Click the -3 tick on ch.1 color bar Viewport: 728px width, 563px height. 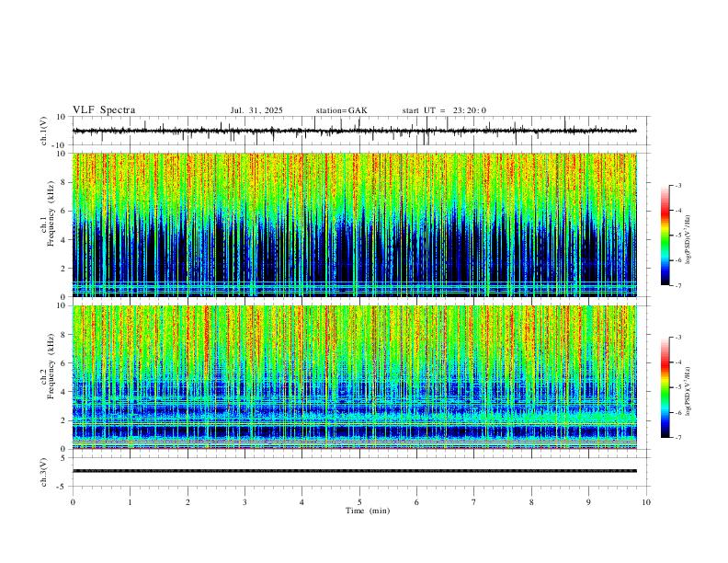tap(677, 185)
